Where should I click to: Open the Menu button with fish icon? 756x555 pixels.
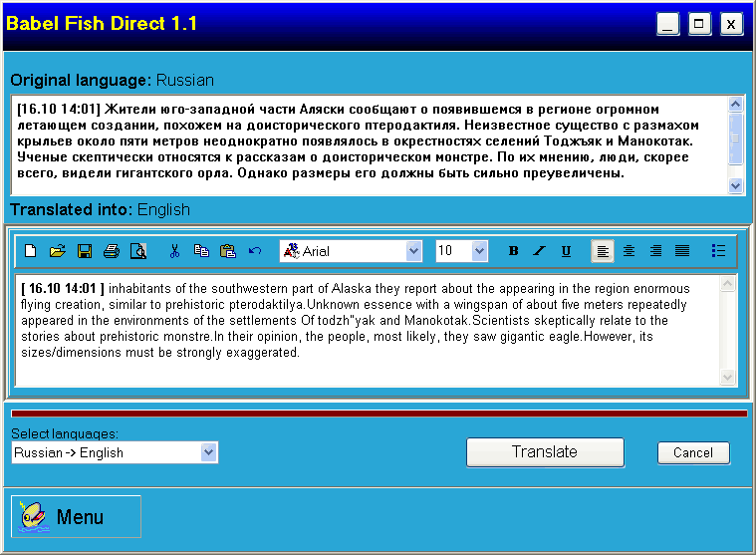76,516
